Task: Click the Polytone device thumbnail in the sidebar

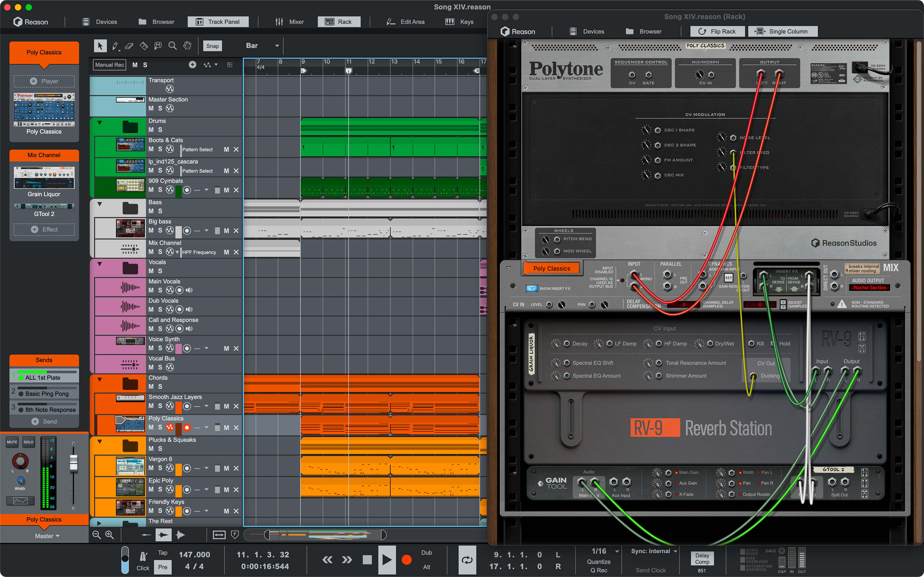Action: pyautogui.click(x=44, y=110)
